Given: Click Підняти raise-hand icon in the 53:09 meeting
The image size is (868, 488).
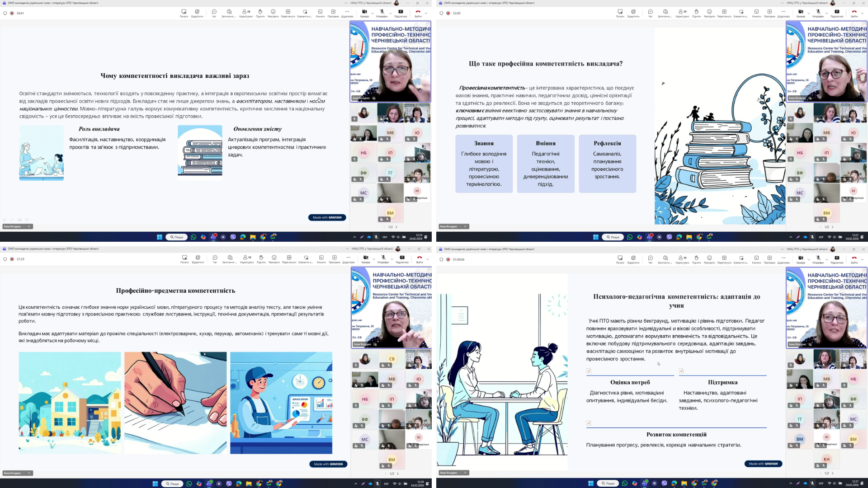Looking at the screenshot, I should pos(696,12).
